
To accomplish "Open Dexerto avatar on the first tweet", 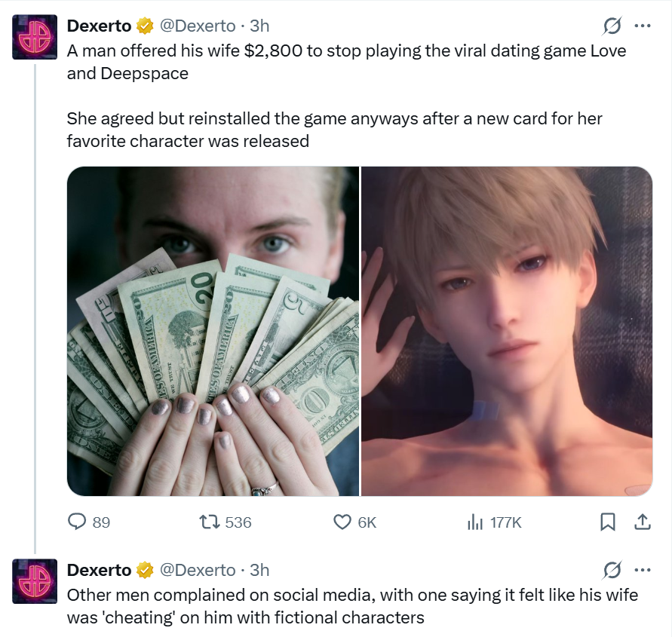I will [x=34, y=37].
